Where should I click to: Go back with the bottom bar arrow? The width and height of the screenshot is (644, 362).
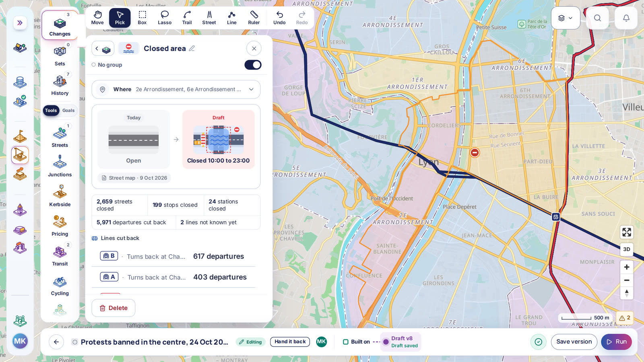(x=56, y=342)
